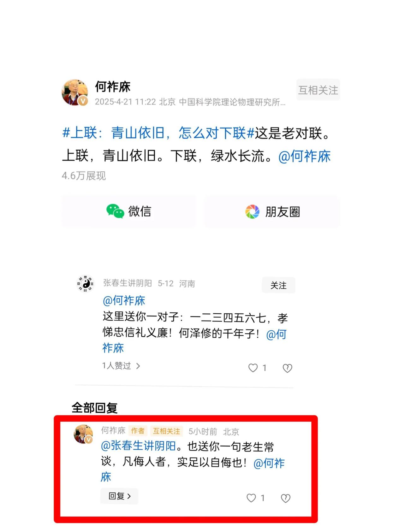Tap the @何祚庥 mention starting 张春生's comment

pyautogui.click(x=124, y=301)
